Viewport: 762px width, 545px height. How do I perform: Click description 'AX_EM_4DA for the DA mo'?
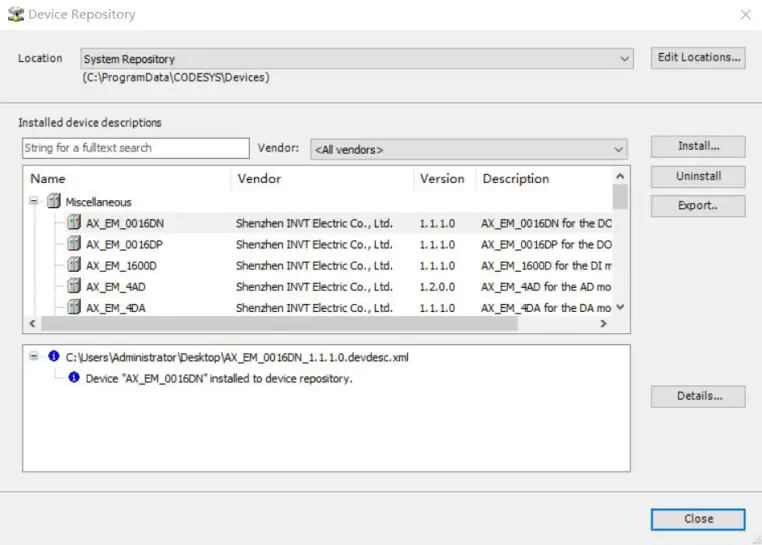click(546, 308)
